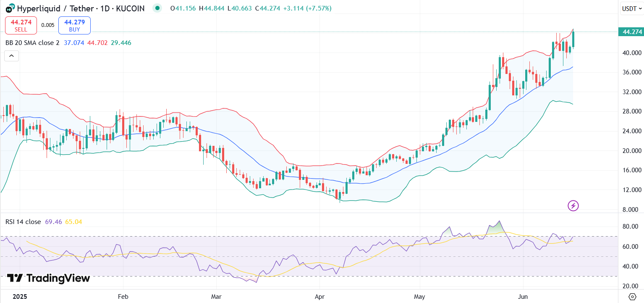
Task: Click the high price H44.844 value
Action: point(212,8)
